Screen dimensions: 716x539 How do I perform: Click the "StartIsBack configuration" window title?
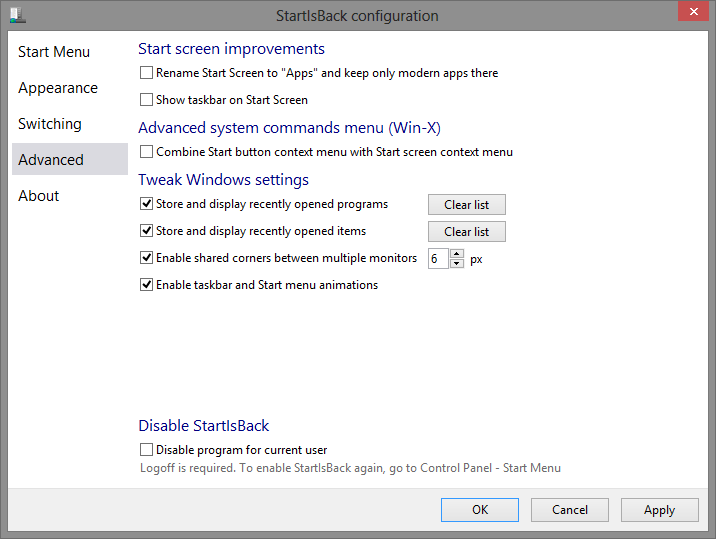coord(357,16)
